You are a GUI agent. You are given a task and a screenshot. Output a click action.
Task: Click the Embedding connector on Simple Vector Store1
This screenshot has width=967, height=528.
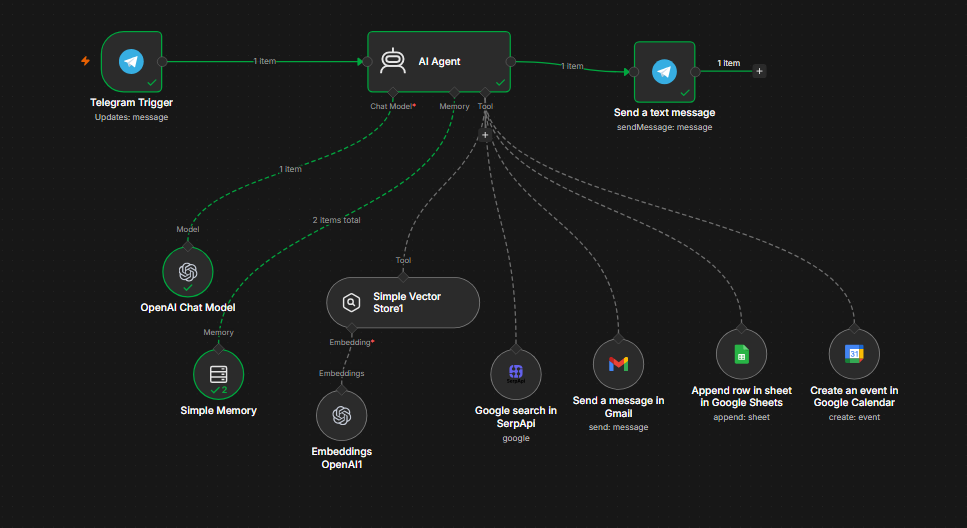click(352, 328)
